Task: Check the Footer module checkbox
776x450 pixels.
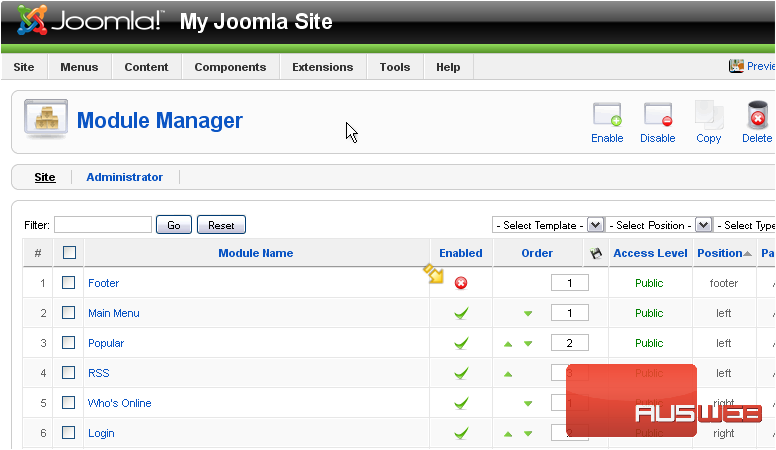Action: tap(69, 283)
